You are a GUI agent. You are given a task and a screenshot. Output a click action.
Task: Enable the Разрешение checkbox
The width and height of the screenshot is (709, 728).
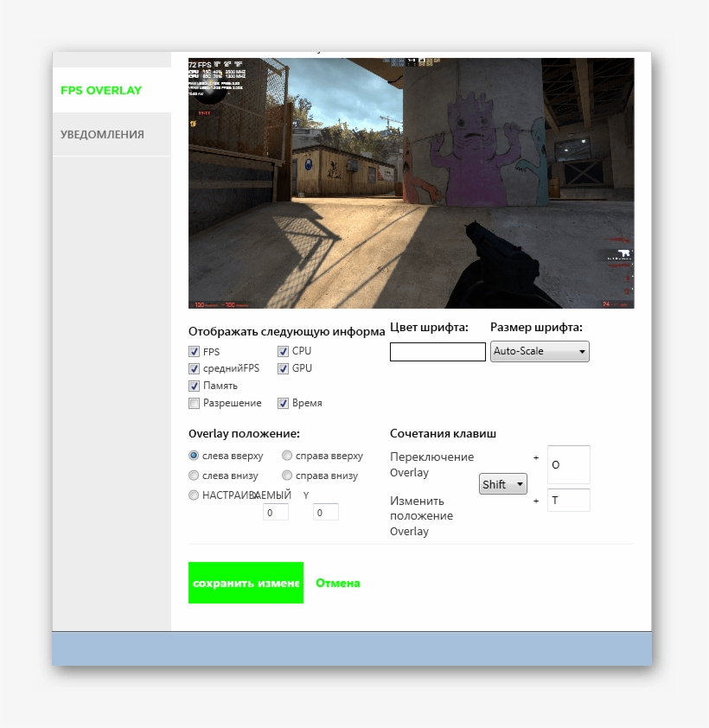coord(195,403)
